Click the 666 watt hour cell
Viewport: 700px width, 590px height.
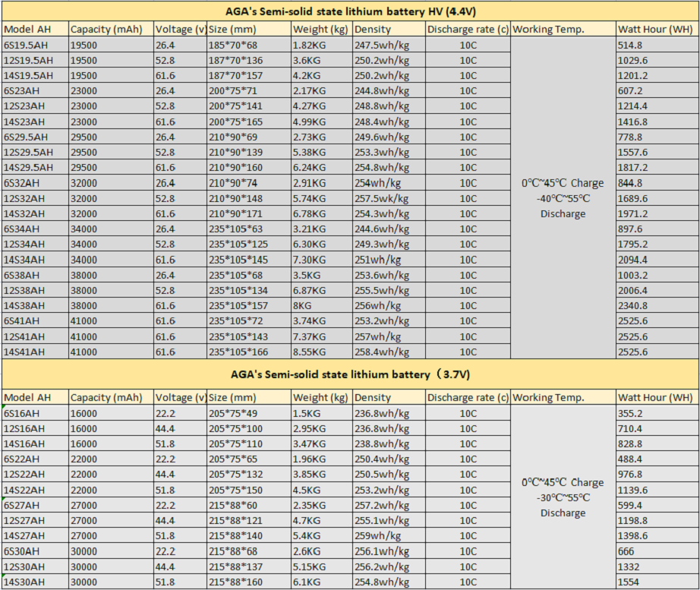[x=657, y=551]
